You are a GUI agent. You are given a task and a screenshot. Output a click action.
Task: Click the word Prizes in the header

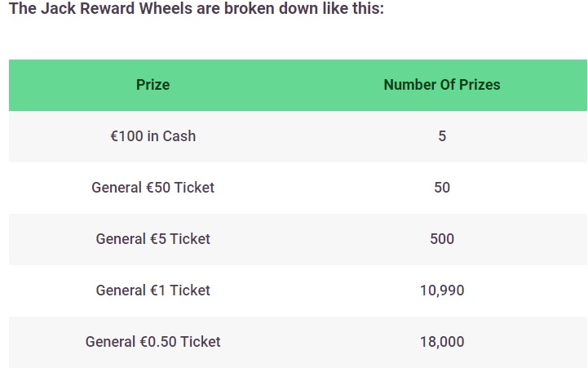[480, 85]
